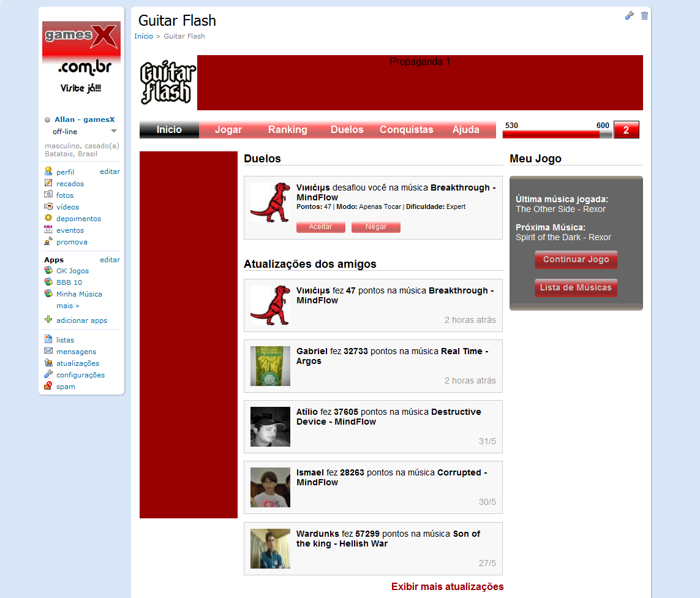Click 'Gabriel fez 32733 pontos' update text
The height and width of the screenshot is (598, 700).
click(393, 356)
